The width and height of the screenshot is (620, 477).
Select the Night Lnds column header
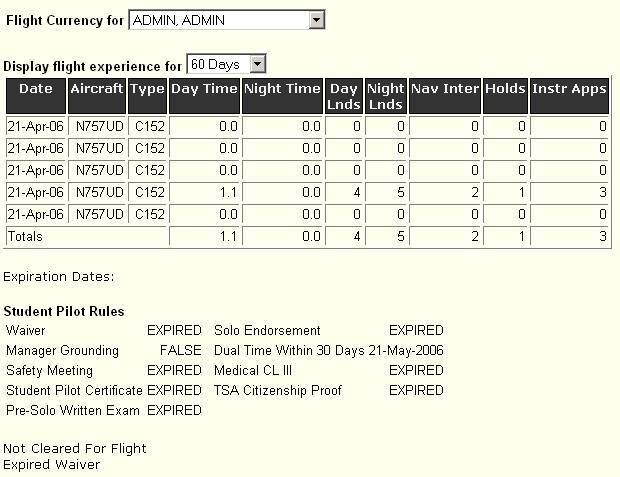[x=386, y=96]
